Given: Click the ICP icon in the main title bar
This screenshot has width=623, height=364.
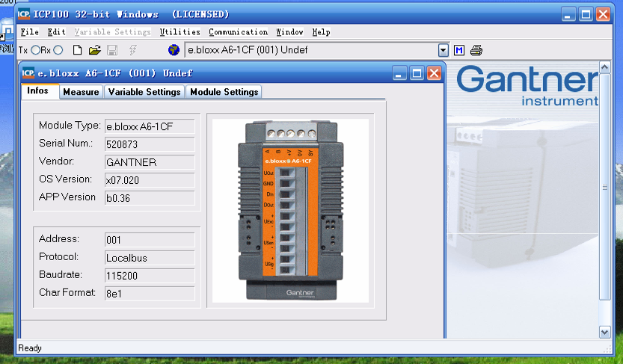Looking at the screenshot, I should (24, 14).
